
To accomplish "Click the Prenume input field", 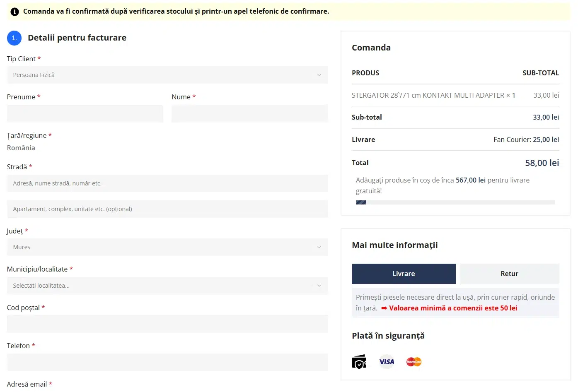I will coord(85,113).
